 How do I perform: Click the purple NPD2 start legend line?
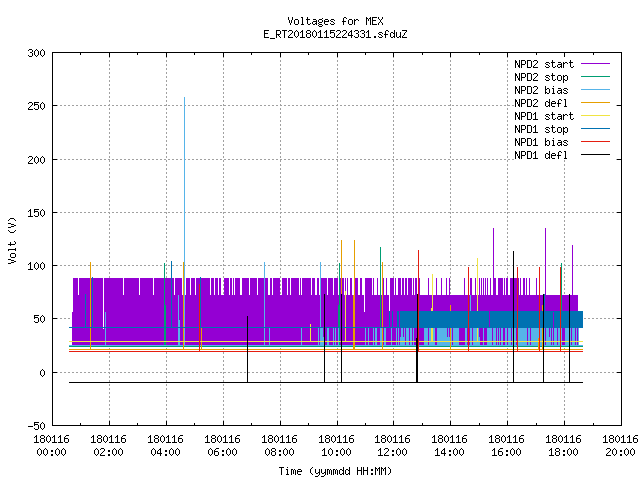tap(595, 64)
